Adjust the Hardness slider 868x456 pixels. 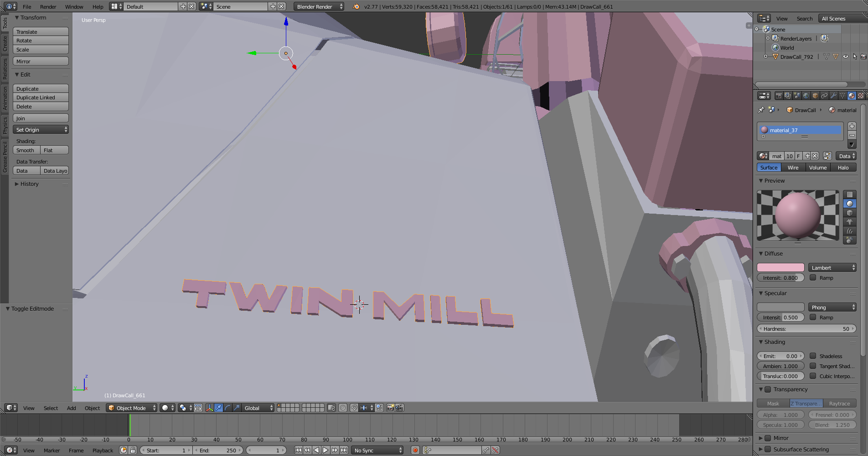[806, 328]
